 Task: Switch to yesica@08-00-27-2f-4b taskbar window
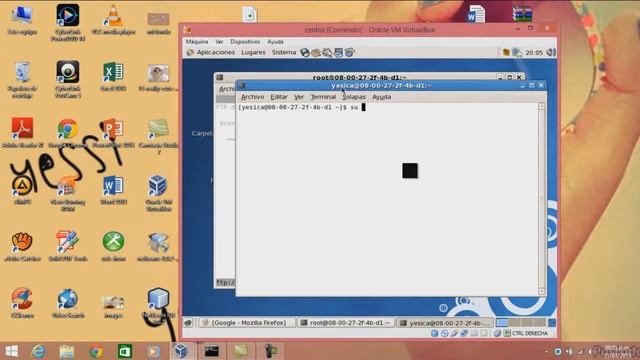(x=444, y=323)
